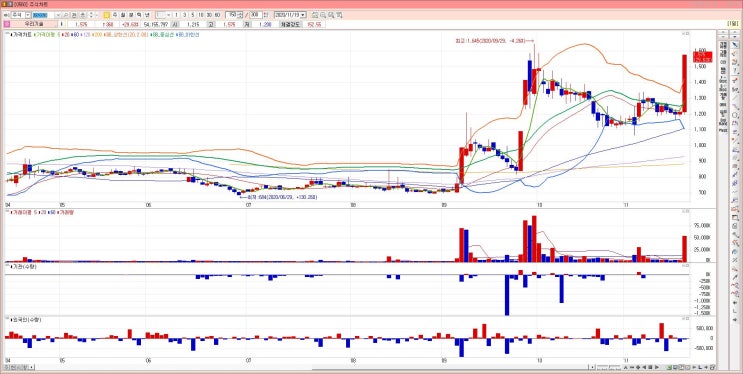Click the L icon in bottom bar
Screen dimensions: 743x374
[700, 367]
